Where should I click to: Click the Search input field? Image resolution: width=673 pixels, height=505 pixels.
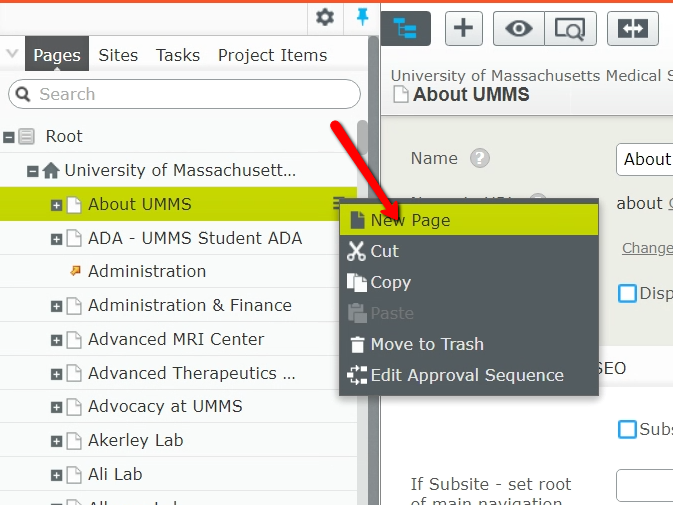coord(185,94)
